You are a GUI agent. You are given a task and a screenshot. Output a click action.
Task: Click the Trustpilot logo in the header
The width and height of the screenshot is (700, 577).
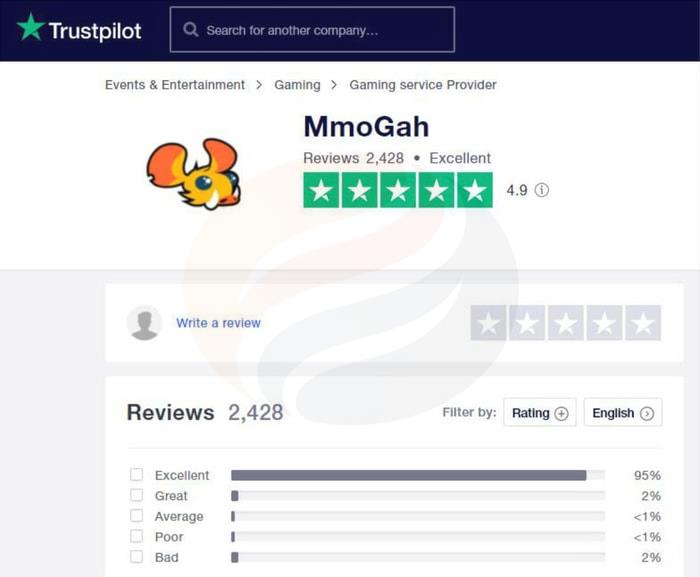[x=80, y=29]
